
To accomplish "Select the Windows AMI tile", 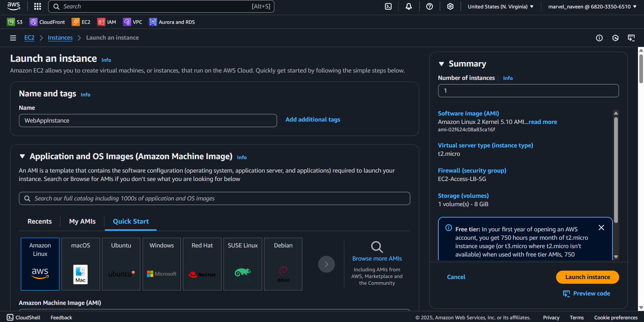I will coord(162,264).
